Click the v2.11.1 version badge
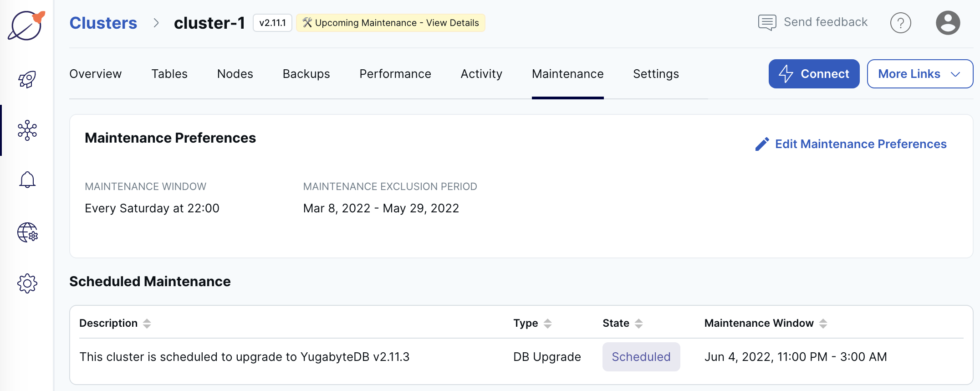Viewport: 980px width, 391px height. [x=272, y=23]
